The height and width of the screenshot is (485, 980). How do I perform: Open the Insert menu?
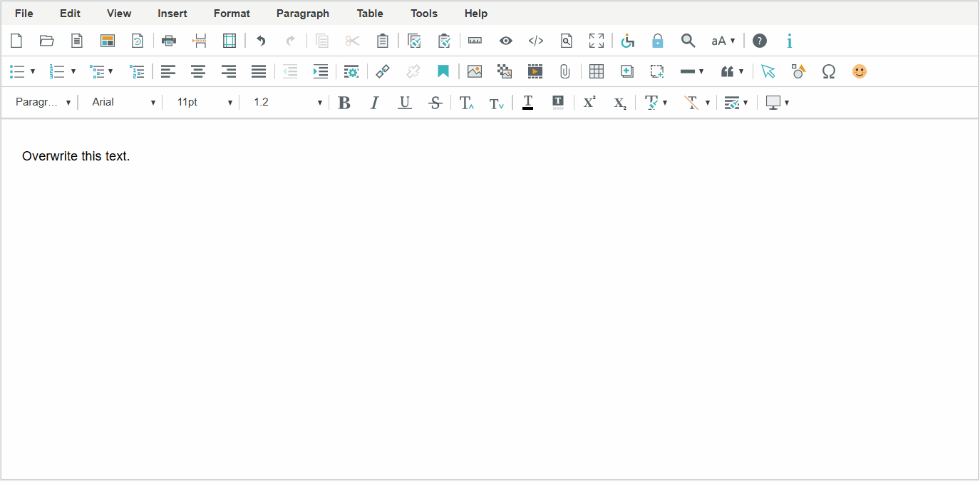(x=172, y=14)
